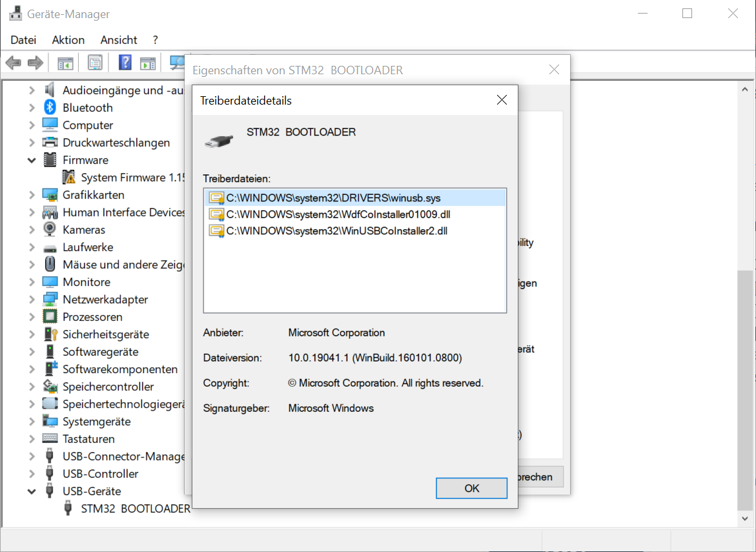Click the Properties toolbar icon
Image resolution: width=756 pixels, height=552 pixels.
click(x=95, y=63)
